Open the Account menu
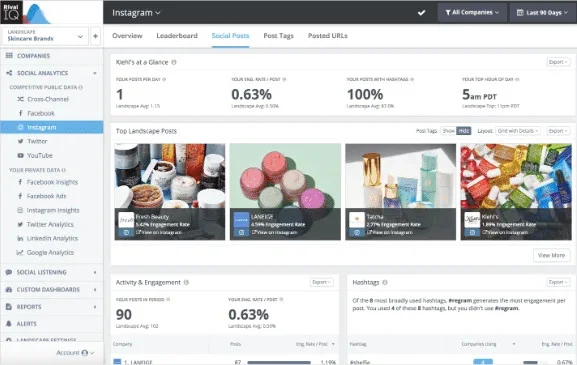 [x=75, y=353]
